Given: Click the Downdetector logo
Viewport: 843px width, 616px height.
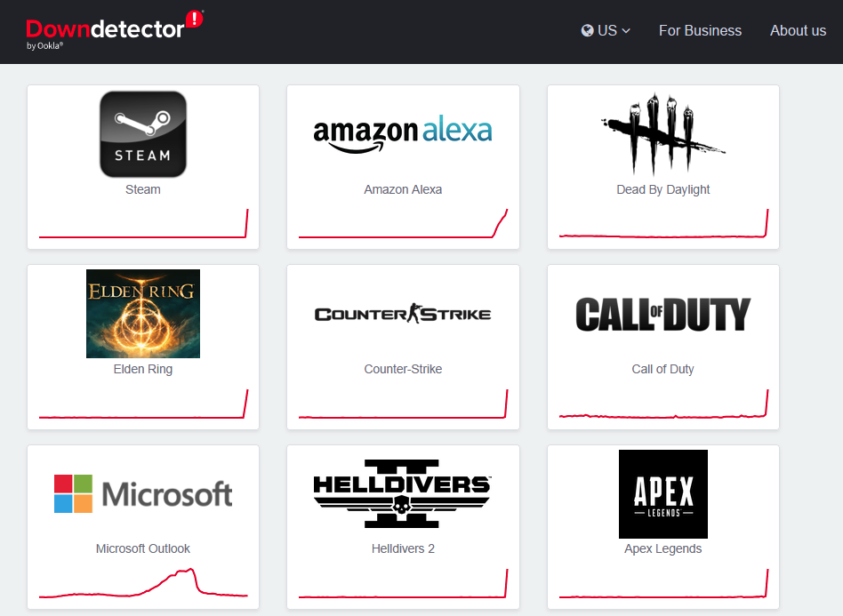Looking at the screenshot, I should (x=115, y=30).
